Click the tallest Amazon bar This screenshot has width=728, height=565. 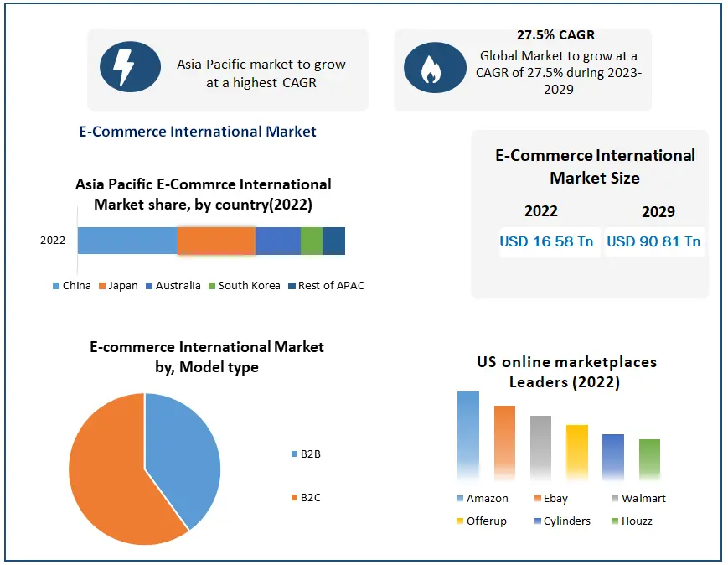coord(468,434)
